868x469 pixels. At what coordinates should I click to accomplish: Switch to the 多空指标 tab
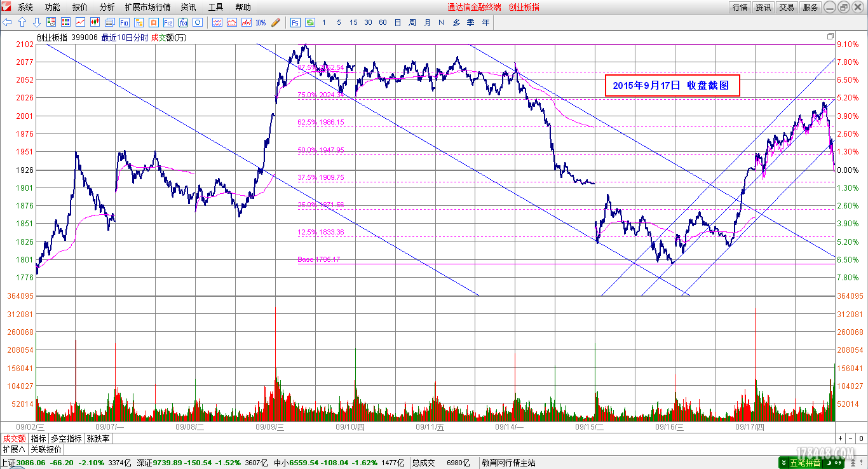67,438
